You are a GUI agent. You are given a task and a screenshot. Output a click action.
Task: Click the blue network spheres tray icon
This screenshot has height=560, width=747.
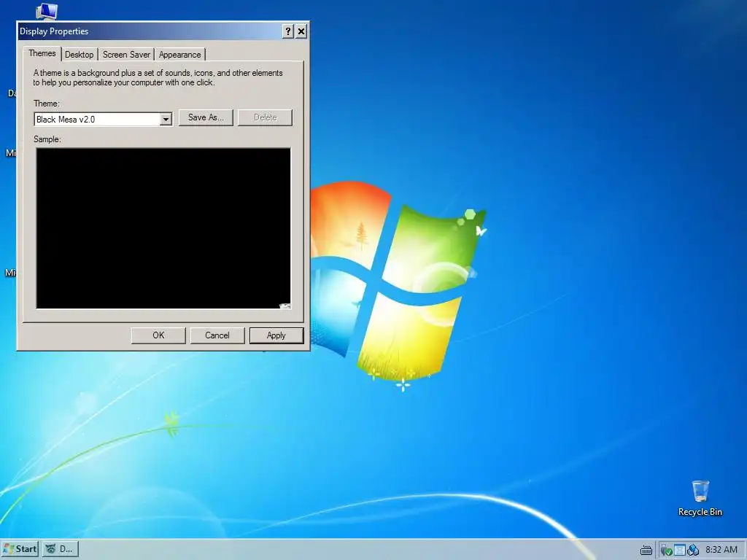tap(693, 550)
